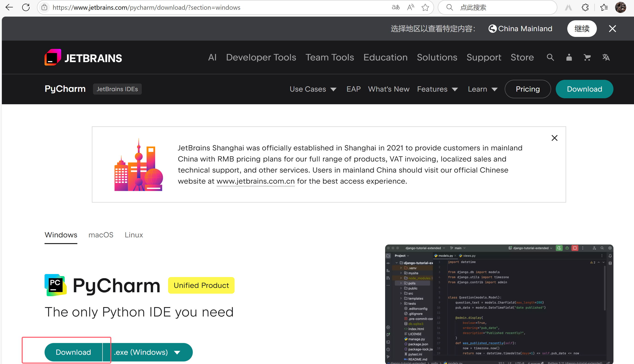Click browser back arrow
Screen dimensions: 634x364
[9, 8]
